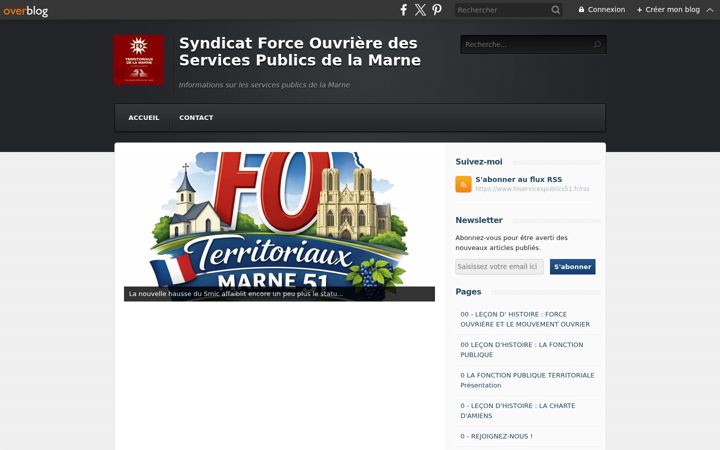Focus the blog Recherche... search field
The height and width of the screenshot is (450, 720).
pyautogui.click(x=533, y=45)
